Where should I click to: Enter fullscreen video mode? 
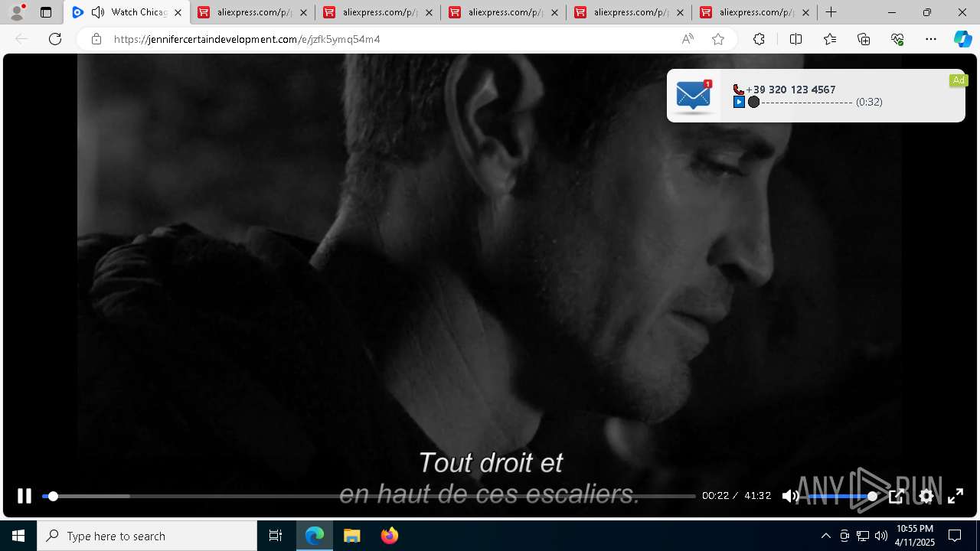click(x=955, y=496)
